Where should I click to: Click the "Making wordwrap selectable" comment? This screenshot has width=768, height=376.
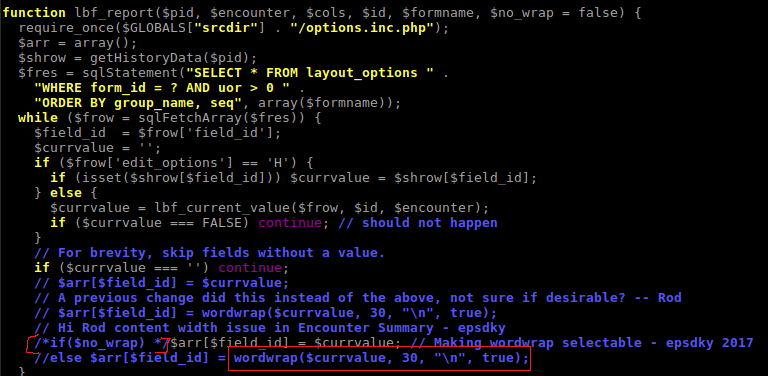[582, 343]
